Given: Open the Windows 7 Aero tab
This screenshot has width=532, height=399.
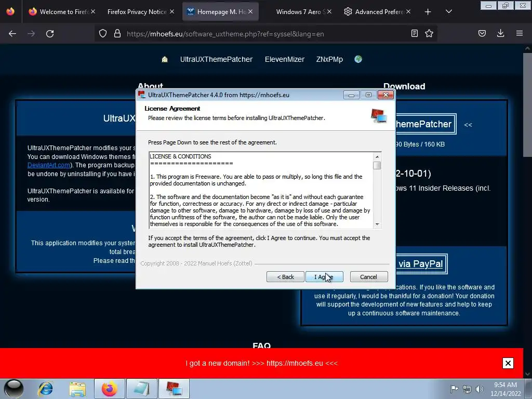Looking at the screenshot, I should [303, 11].
